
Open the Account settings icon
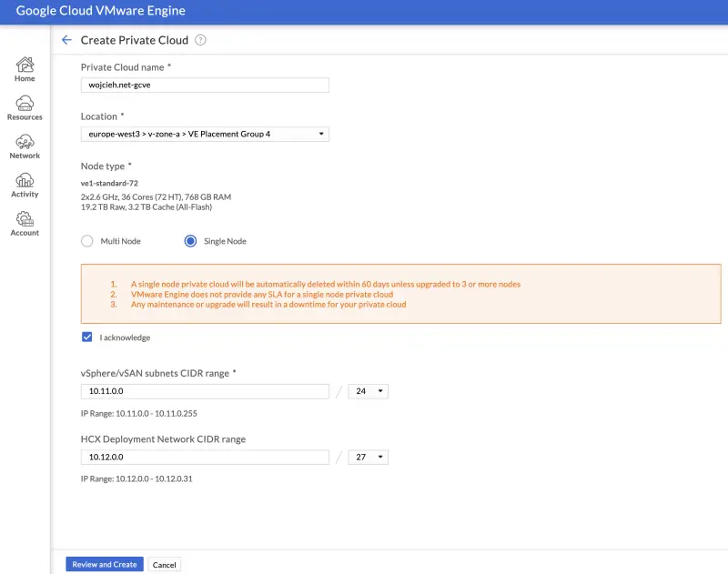[x=25, y=223]
